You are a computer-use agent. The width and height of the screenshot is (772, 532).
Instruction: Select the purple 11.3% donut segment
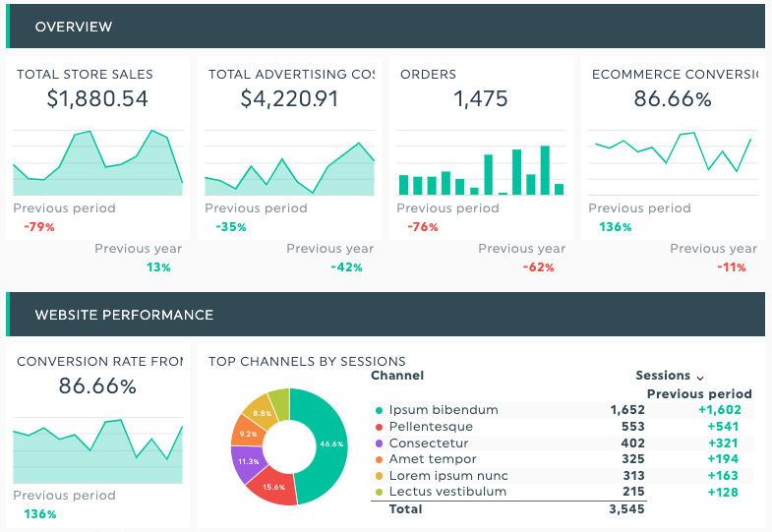pyautogui.click(x=248, y=461)
